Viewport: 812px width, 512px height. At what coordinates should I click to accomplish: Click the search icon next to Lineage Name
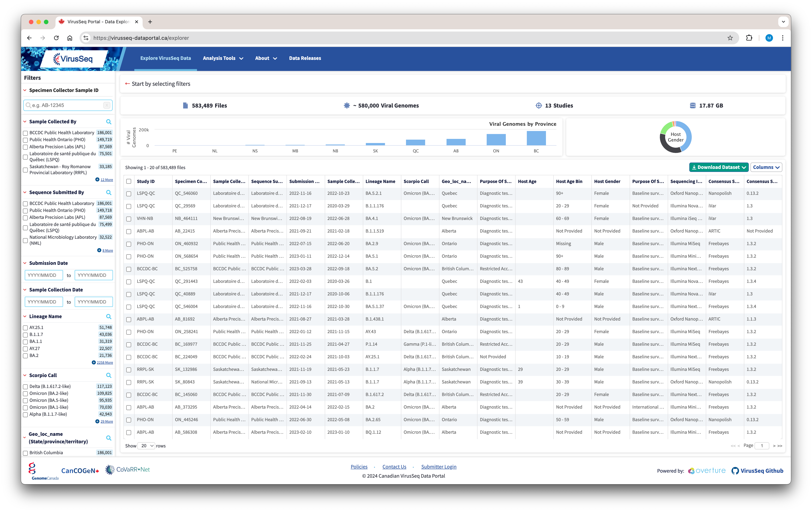(x=109, y=317)
